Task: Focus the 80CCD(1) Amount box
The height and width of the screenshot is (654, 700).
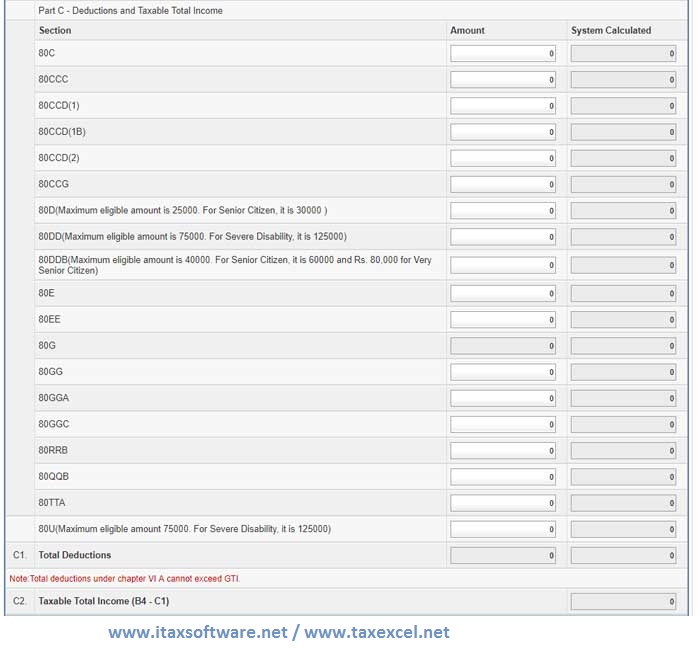Action: (x=503, y=105)
